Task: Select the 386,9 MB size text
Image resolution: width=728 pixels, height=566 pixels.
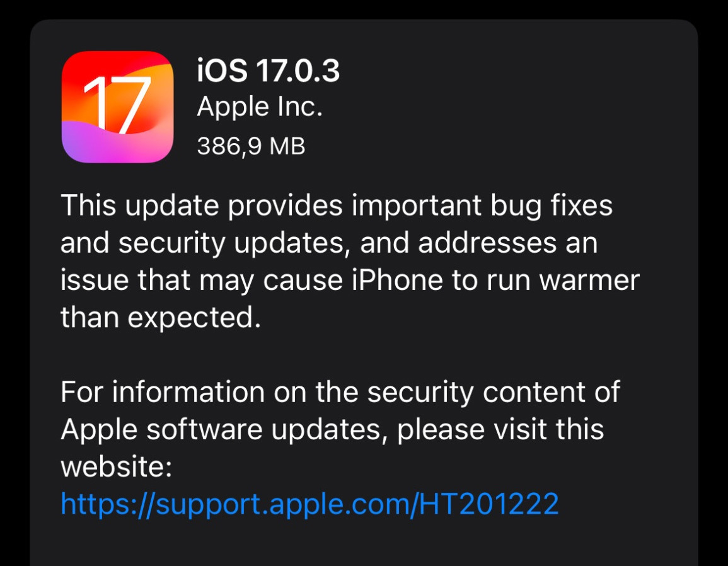Action: 251,146
